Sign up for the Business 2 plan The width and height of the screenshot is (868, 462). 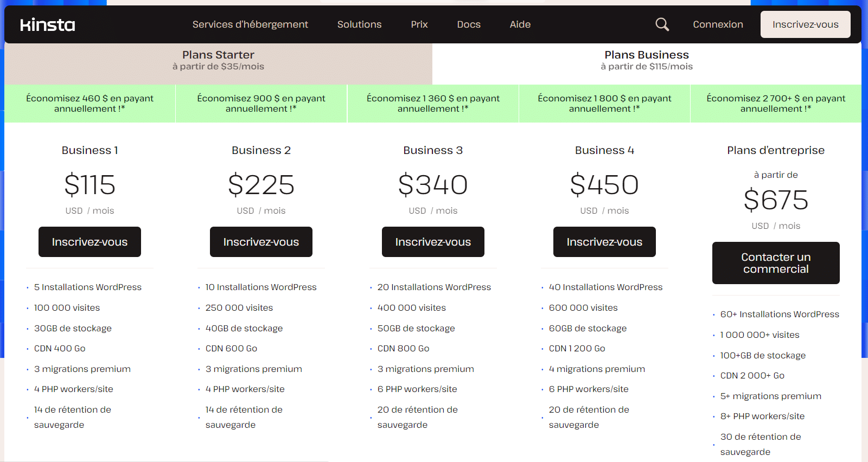tap(261, 242)
